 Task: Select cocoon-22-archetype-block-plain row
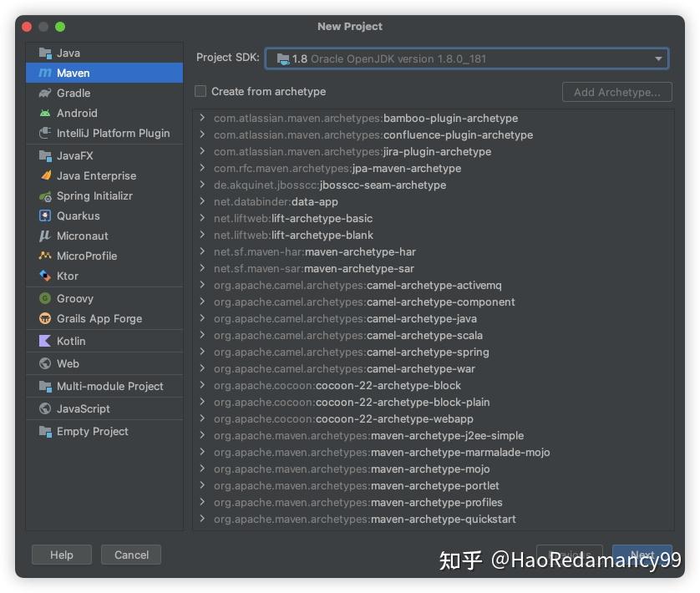coord(433,403)
